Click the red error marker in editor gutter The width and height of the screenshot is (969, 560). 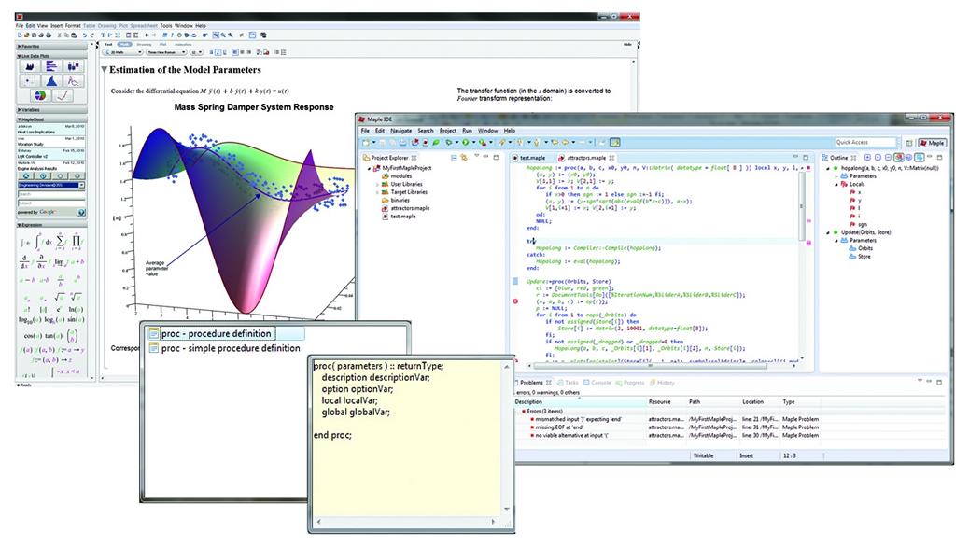tap(515, 301)
